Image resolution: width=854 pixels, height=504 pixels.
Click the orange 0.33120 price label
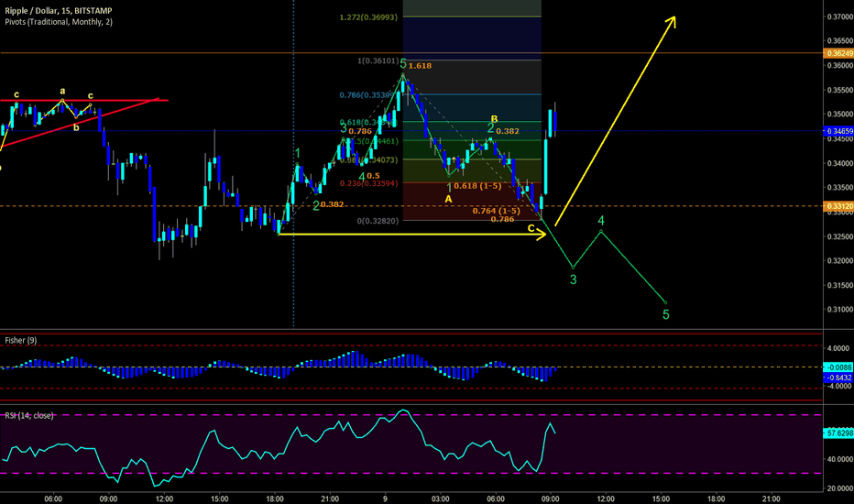click(x=838, y=206)
